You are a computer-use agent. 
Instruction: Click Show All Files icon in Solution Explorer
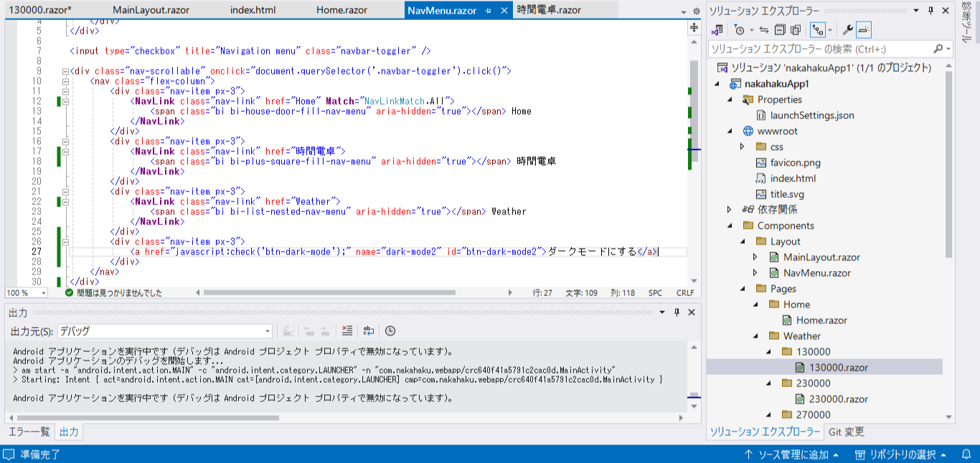pyautogui.click(x=796, y=29)
